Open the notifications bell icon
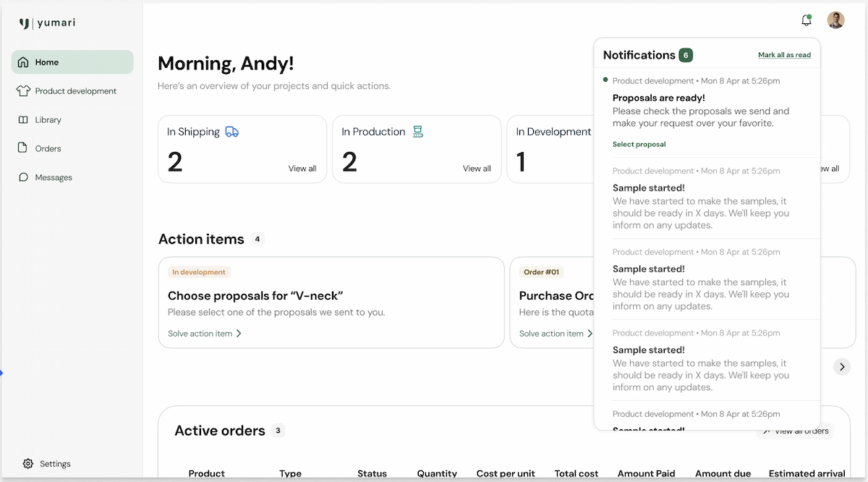This screenshot has width=868, height=482. pos(806,20)
